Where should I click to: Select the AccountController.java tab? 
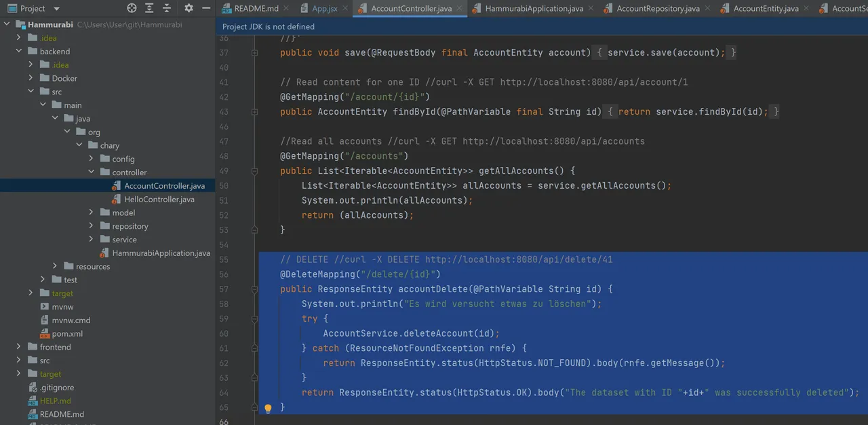click(x=412, y=9)
